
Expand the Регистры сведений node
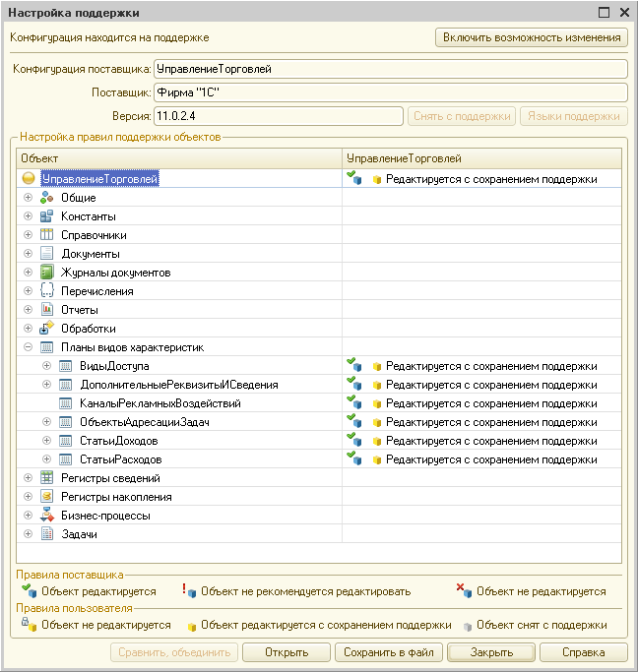click(29, 477)
